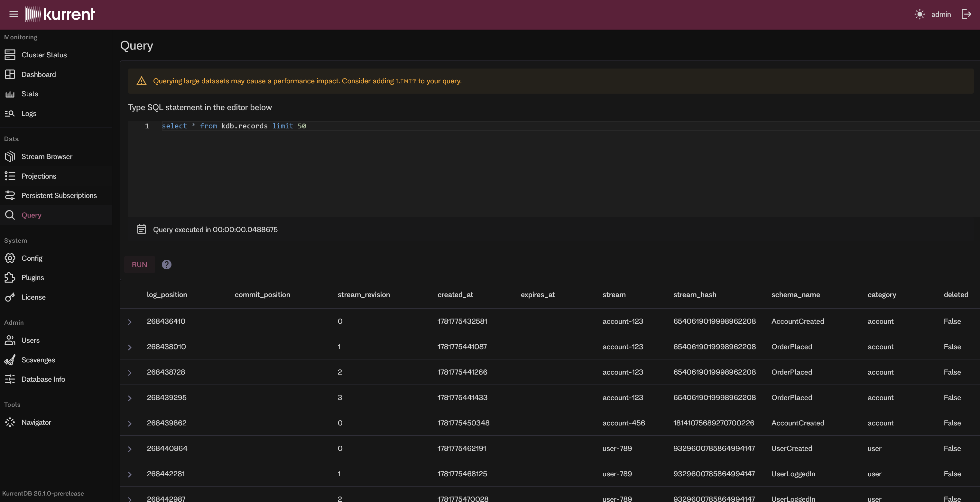Open the hamburger navigation menu
Screen dimensions: 980x502
(14, 14)
